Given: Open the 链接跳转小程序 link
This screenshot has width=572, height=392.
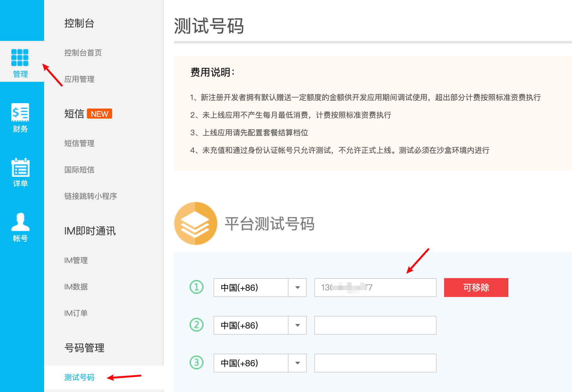Looking at the screenshot, I should (91, 196).
